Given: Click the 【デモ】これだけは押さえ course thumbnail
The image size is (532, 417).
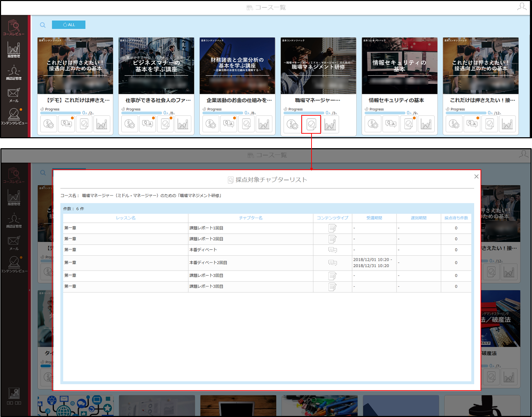Looking at the screenshot, I should point(75,66).
